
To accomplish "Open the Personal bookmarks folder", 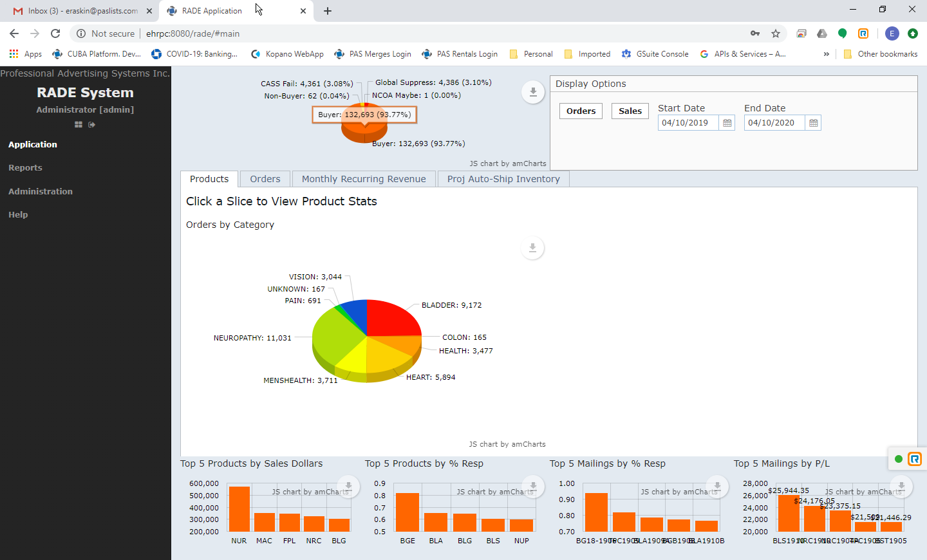I will click(x=531, y=54).
